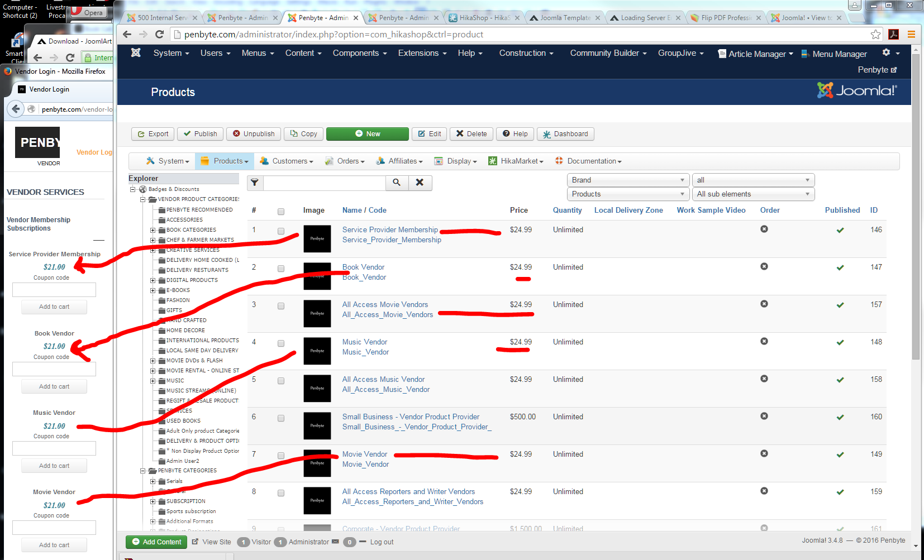Go back in Chrome browser

pos(127,35)
